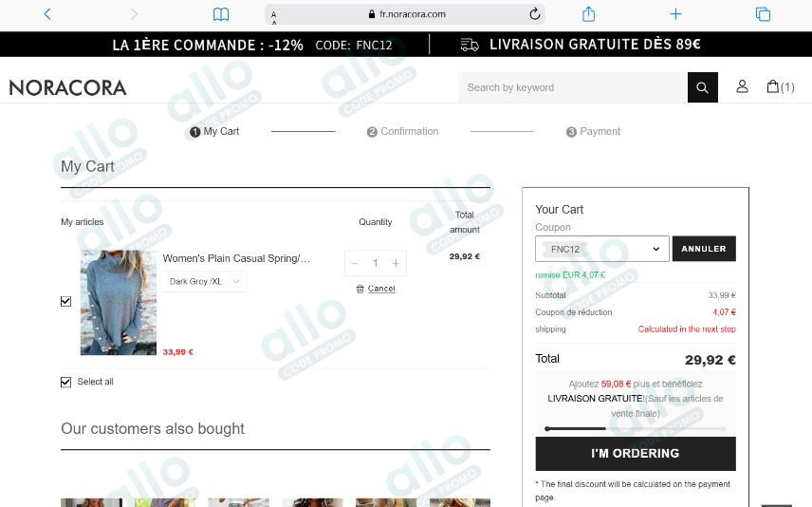Show all tabs overview icon

763,14
